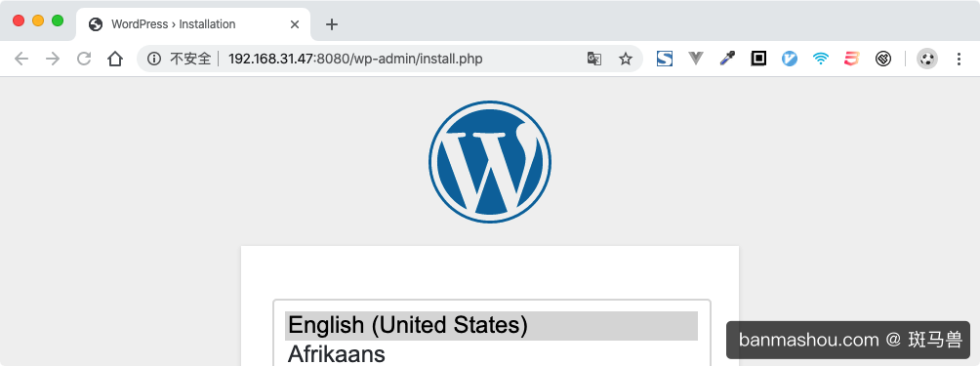Open the round black striped extension icon
This screenshot has height=366, width=980.
pyautogui.click(x=883, y=59)
